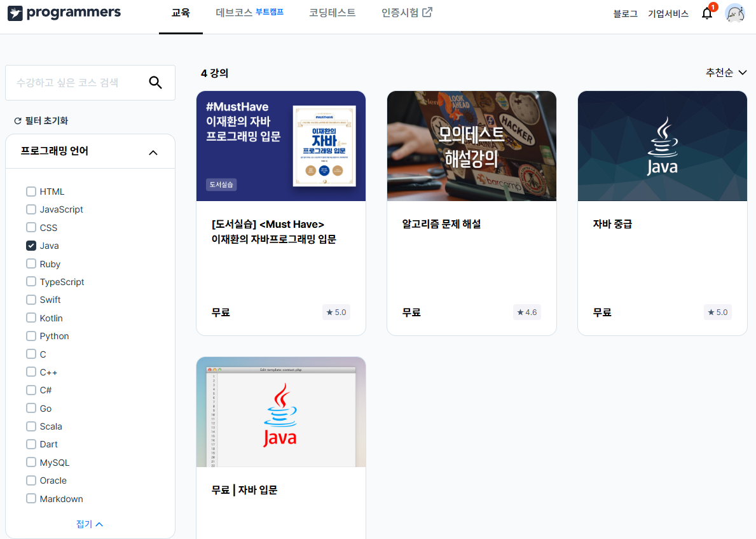
Task: Check the C# checkbox
Action: (31, 390)
